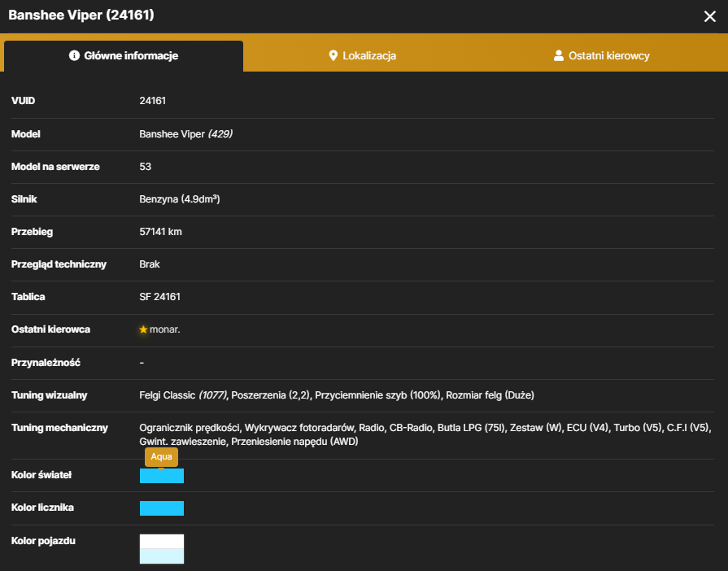
Task: Close the Banshee Viper dialog
Action: [709, 17]
